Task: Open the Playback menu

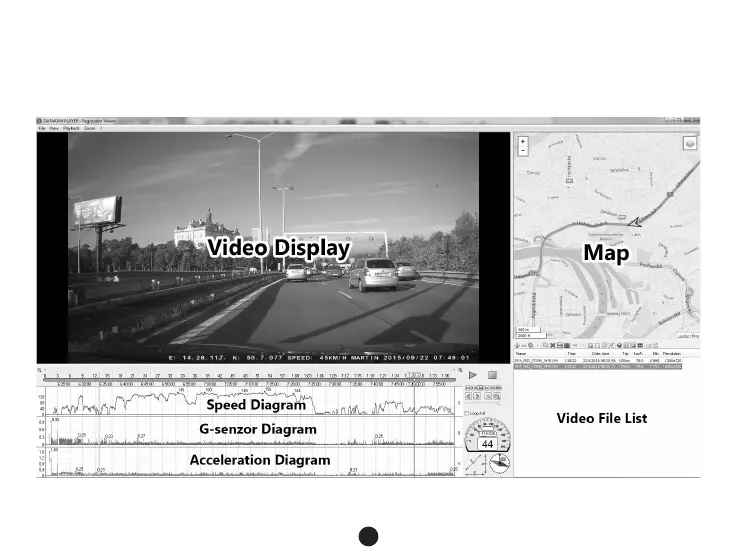Action: point(71,128)
